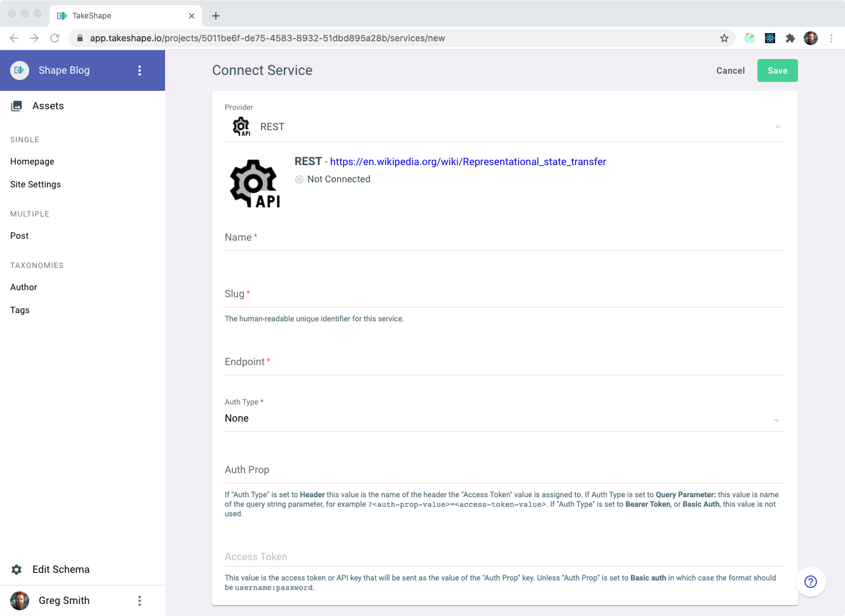Image resolution: width=845 pixels, height=616 pixels.
Task: Focus the Endpoint input field
Action: [x=505, y=362]
